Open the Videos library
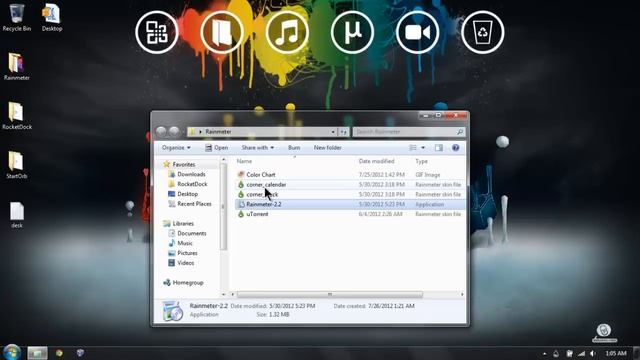This screenshot has height=360, width=640. point(185,263)
